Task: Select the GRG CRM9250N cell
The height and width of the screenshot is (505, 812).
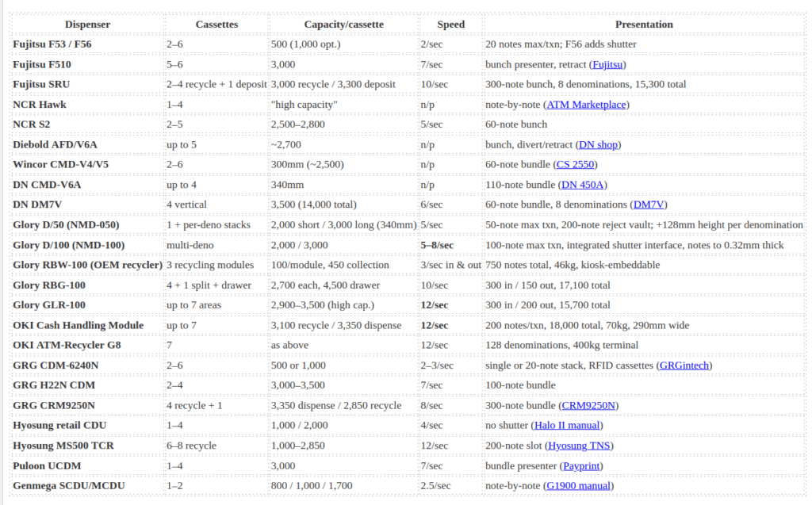Action: point(87,406)
